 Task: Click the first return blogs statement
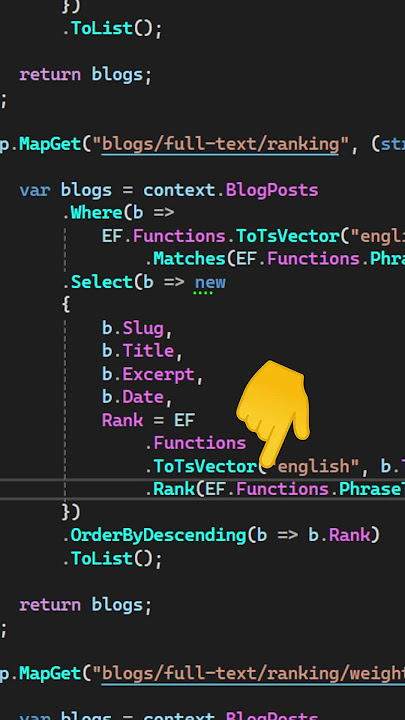pos(85,74)
